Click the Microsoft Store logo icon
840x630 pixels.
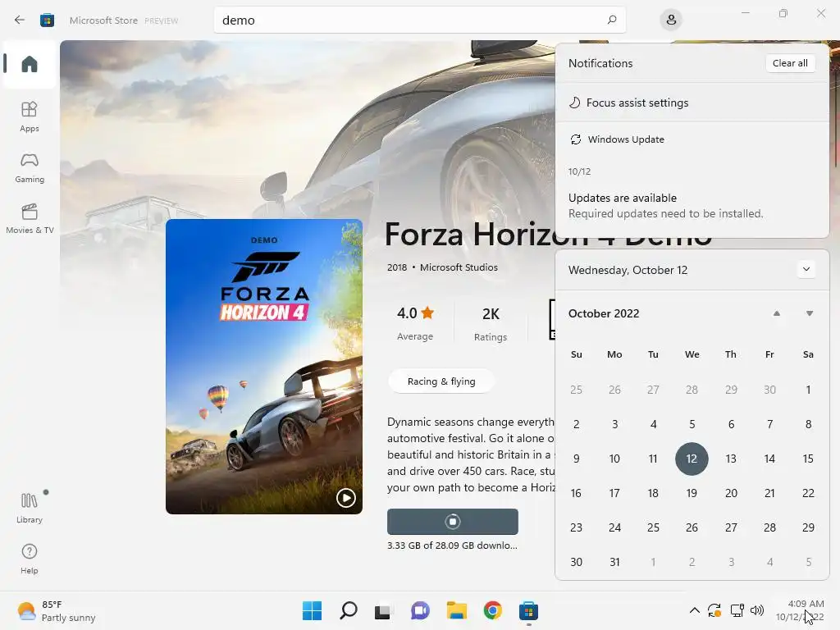coord(47,21)
